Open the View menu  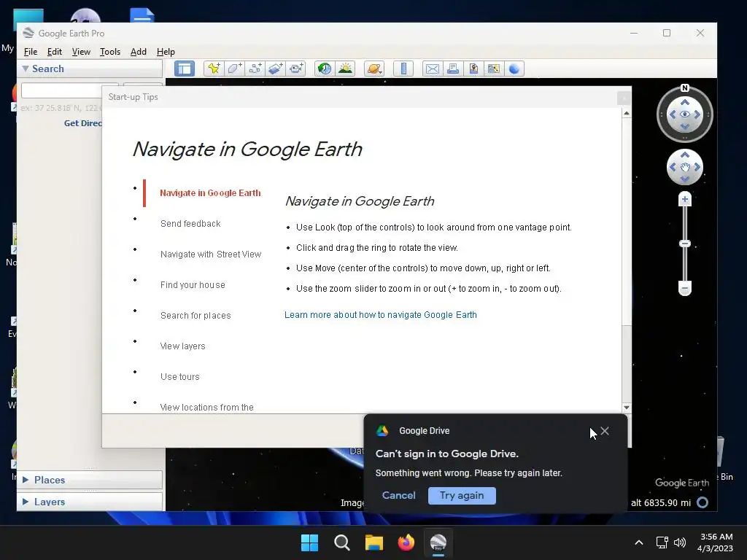tap(81, 52)
